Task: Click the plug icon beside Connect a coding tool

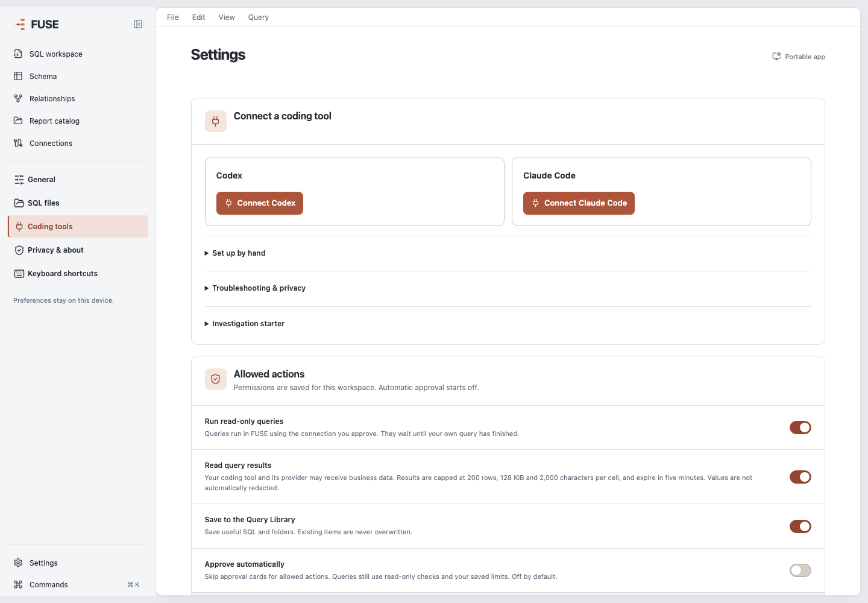Action: (216, 121)
